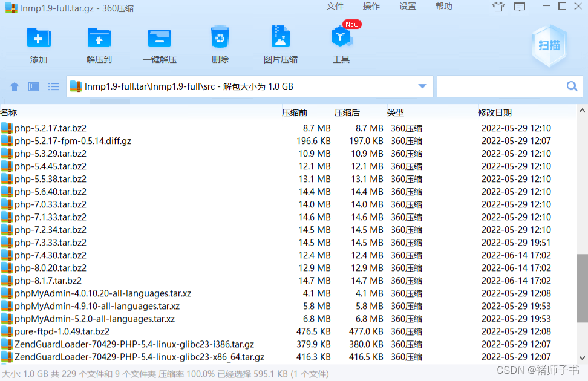The width and height of the screenshot is (588, 381).
Task: Select php-5.5.38.tar.bz2 file
Action: tap(50, 179)
